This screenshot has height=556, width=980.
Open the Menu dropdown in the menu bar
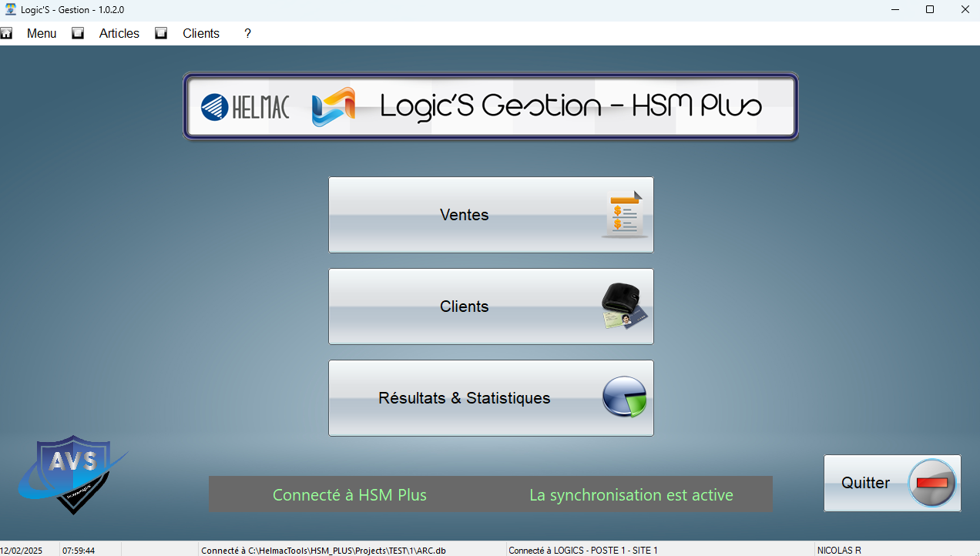pos(42,33)
